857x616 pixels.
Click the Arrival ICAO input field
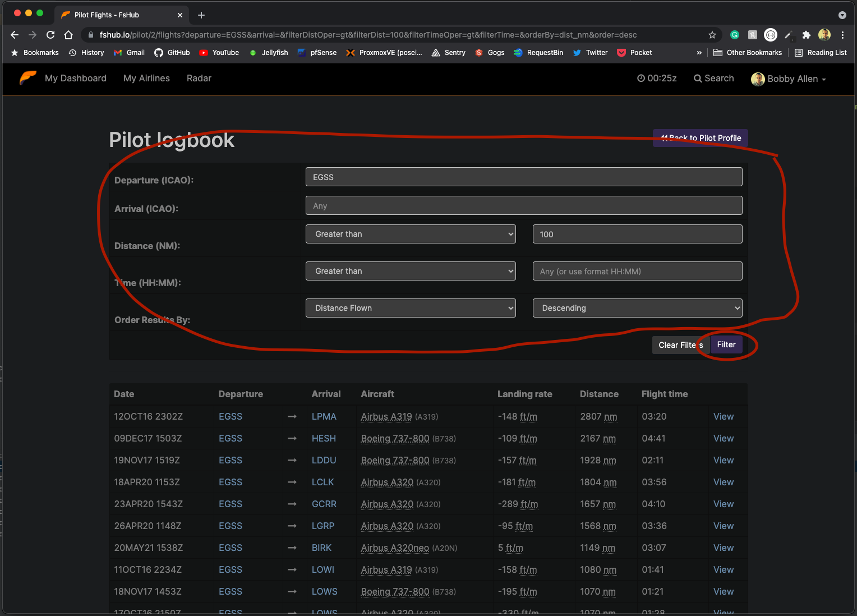[x=523, y=205]
